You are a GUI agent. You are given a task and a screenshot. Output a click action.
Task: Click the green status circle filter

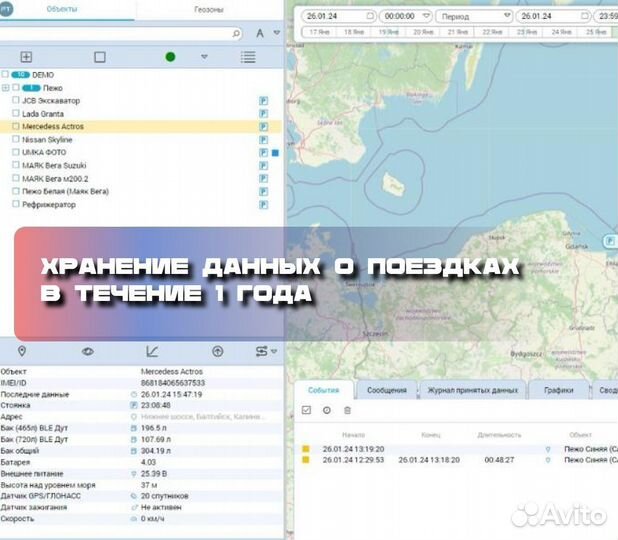pyautogui.click(x=170, y=57)
